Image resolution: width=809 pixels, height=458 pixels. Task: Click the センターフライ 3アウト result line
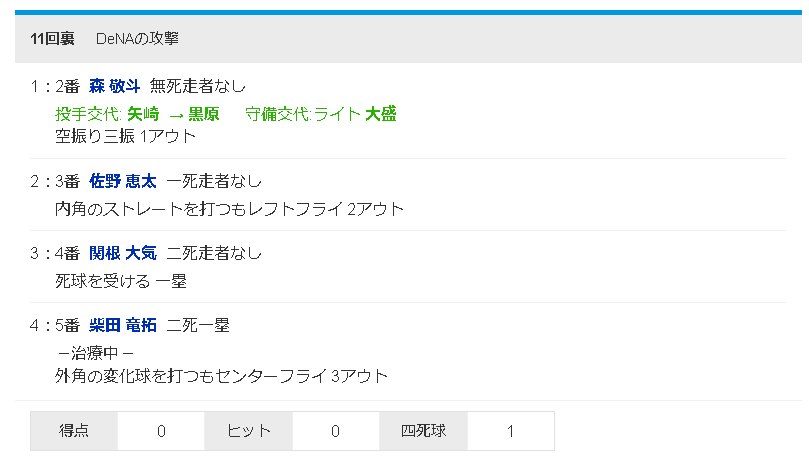[x=221, y=376]
